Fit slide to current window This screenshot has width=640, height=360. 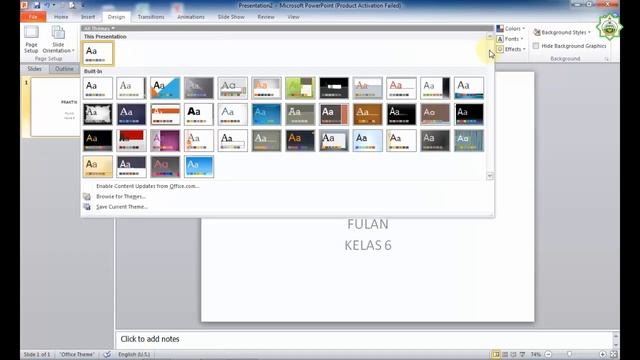(613, 354)
